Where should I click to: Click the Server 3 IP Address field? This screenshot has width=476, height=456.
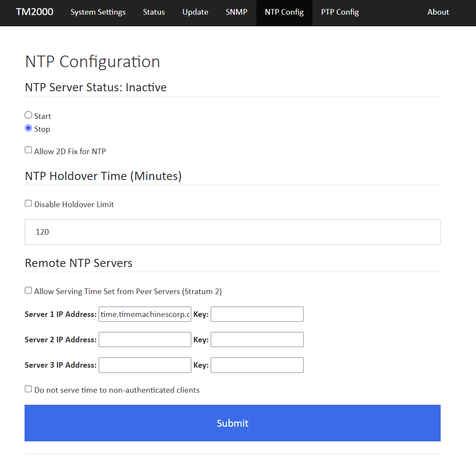[145, 365]
